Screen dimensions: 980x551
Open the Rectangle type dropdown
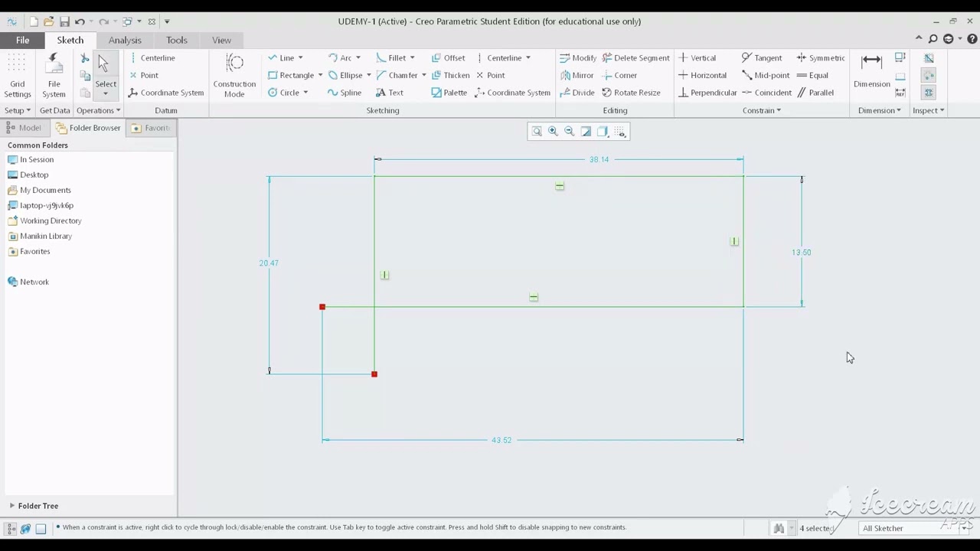(320, 75)
